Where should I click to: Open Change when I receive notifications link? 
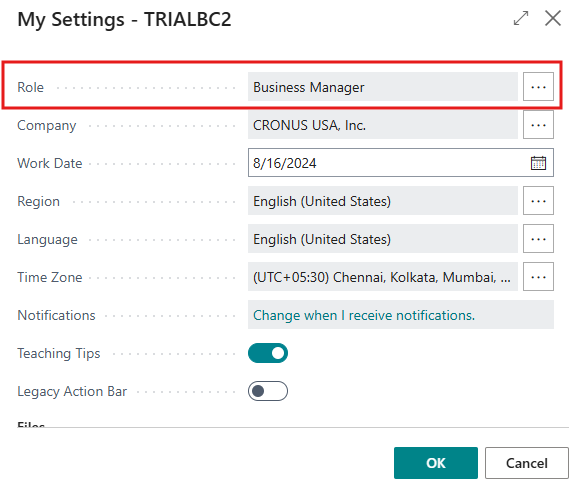[364, 315]
